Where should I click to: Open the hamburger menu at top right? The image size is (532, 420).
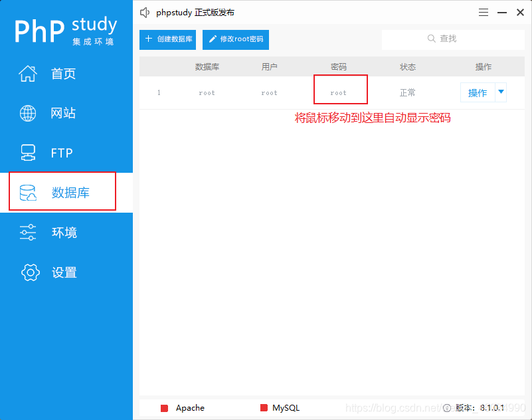click(483, 12)
